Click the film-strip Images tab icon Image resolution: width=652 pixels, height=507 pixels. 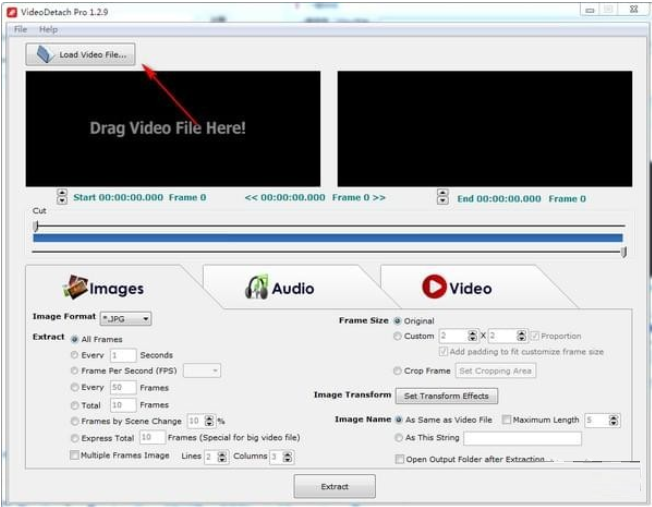(x=75, y=287)
